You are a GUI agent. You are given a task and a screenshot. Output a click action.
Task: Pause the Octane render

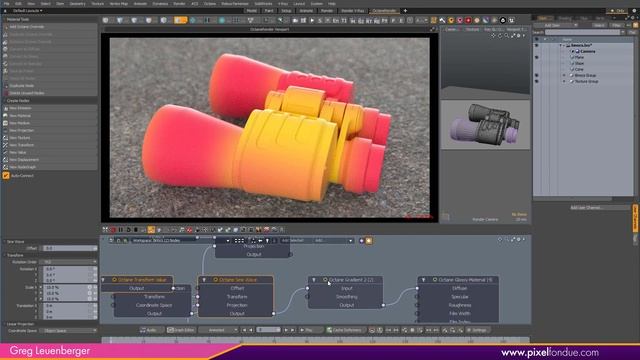(x=121, y=230)
